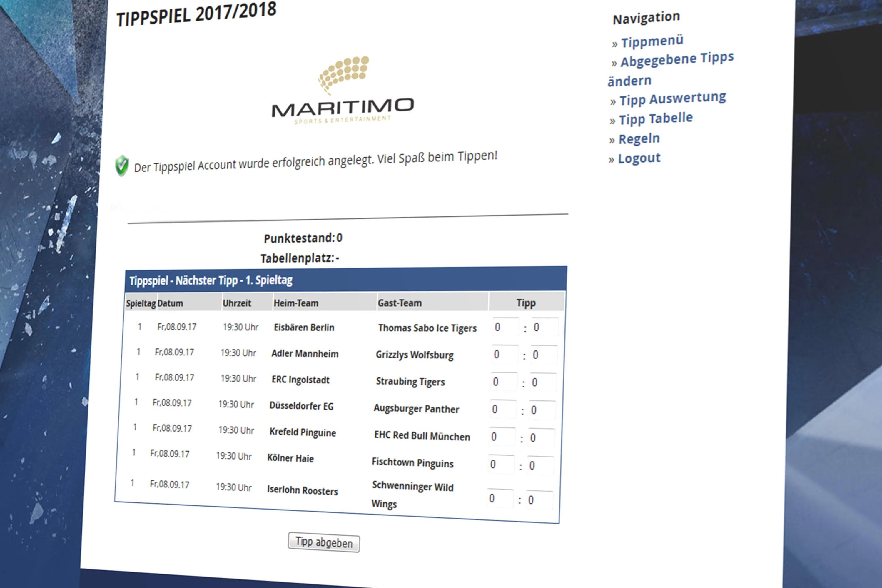Open the Tipp Tabelle link
Viewport: 882px width, 588px height.
pos(656,119)
